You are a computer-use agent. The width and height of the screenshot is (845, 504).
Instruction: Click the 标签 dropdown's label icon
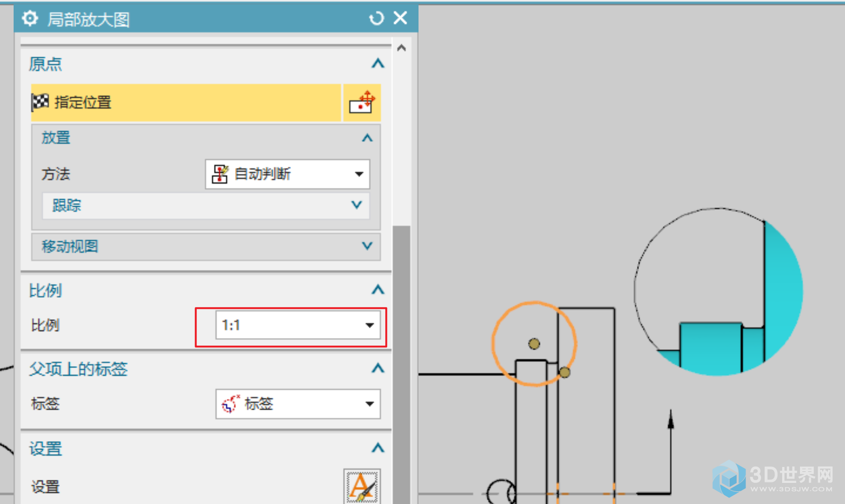click(x=230, y=404)
